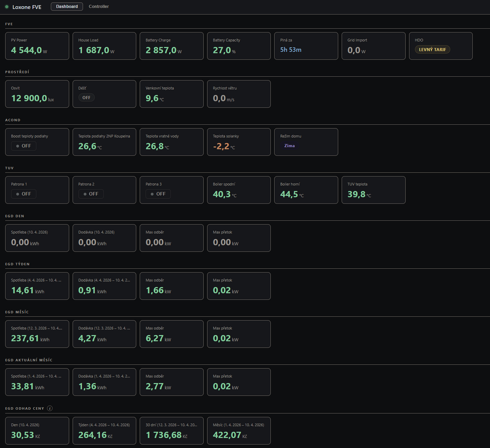Select the Osvit lux card

pos(37,94)
